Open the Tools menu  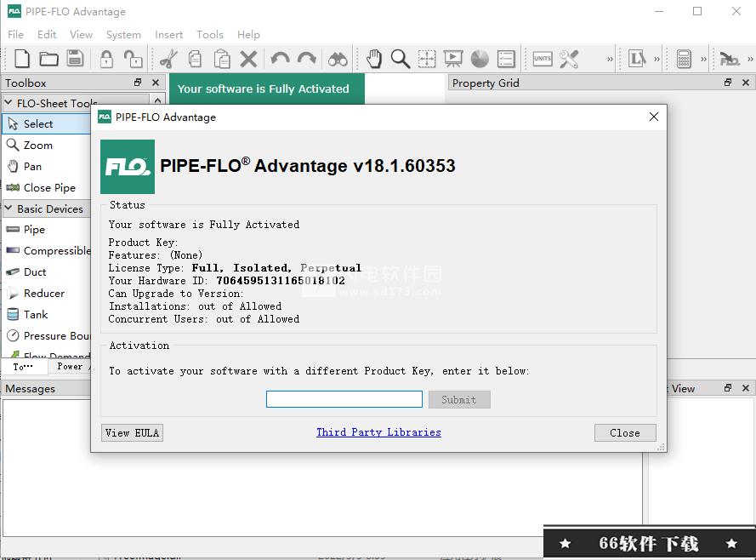point(210,35)
